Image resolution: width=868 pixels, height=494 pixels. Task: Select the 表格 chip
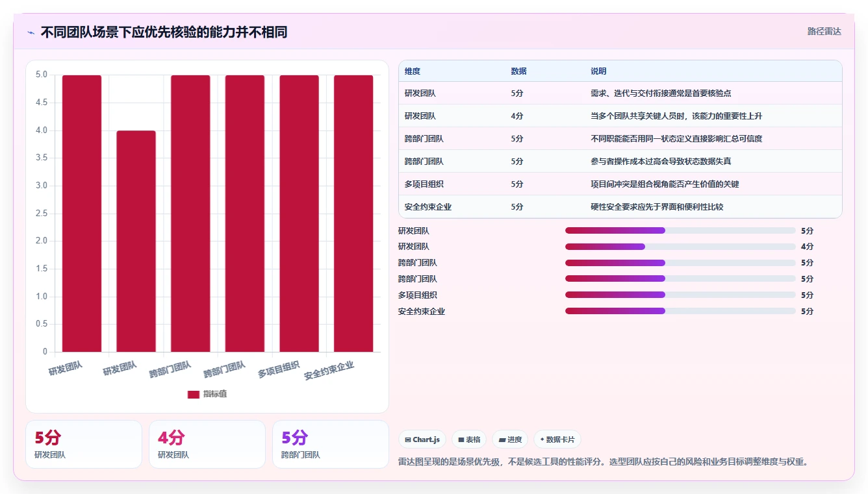[469, 439]
